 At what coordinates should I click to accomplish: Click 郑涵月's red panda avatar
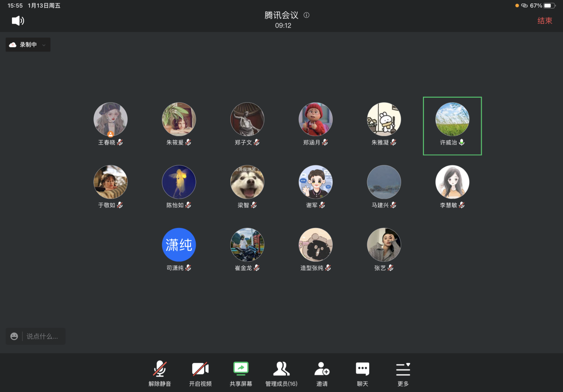(315, 120)
